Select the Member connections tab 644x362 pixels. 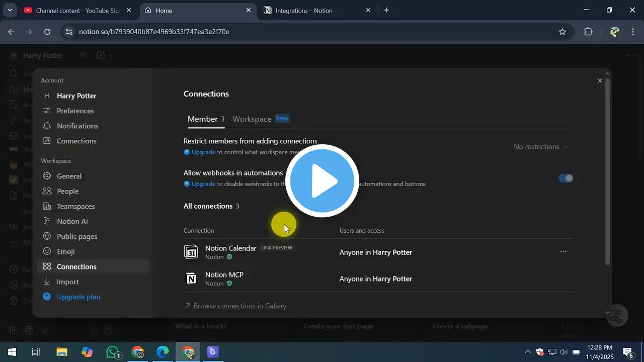203,119
